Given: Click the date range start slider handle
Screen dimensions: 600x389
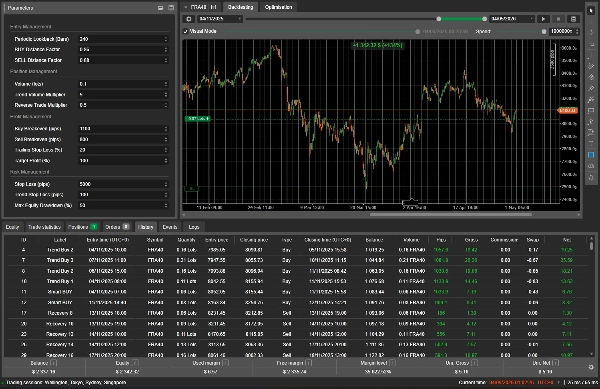Looking at the screenshot, I should [x=439, y=19].
